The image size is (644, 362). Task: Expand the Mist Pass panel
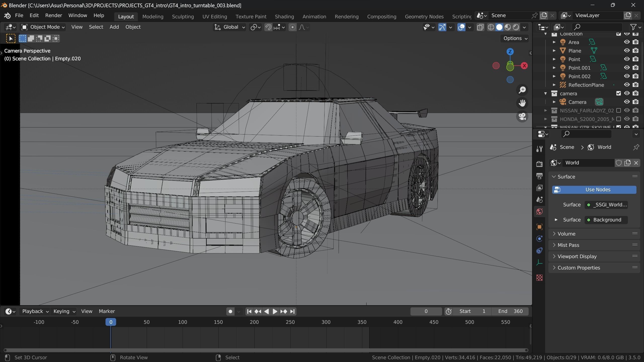click(568, 245)
